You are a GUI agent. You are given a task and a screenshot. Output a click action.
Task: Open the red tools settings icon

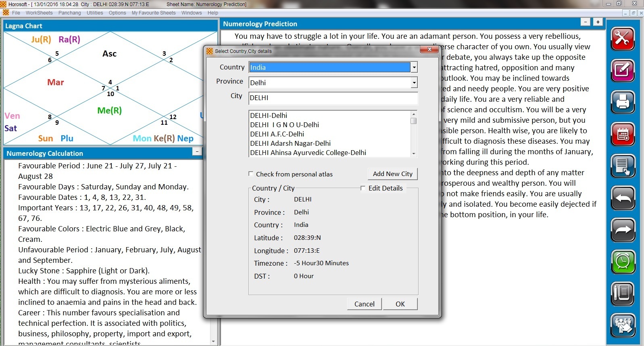pos(623,39)
